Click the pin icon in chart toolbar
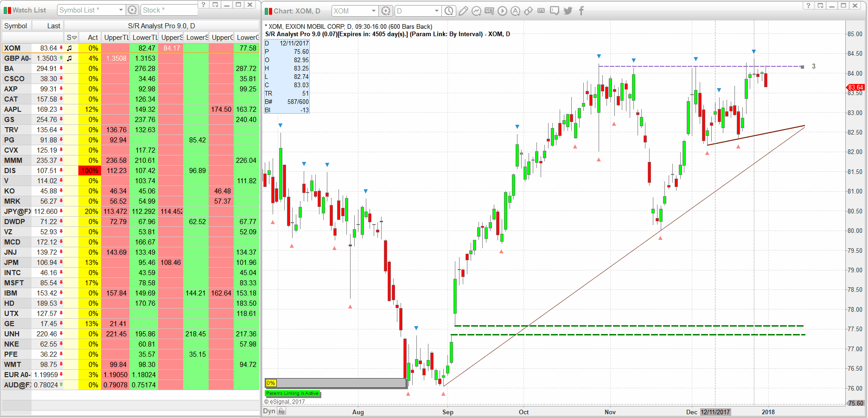 pos(528,11)
